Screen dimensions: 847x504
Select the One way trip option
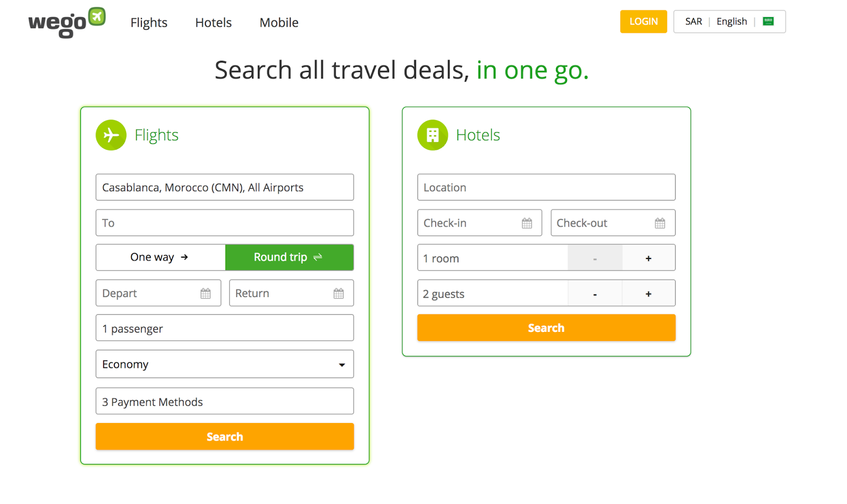[160, 257]
